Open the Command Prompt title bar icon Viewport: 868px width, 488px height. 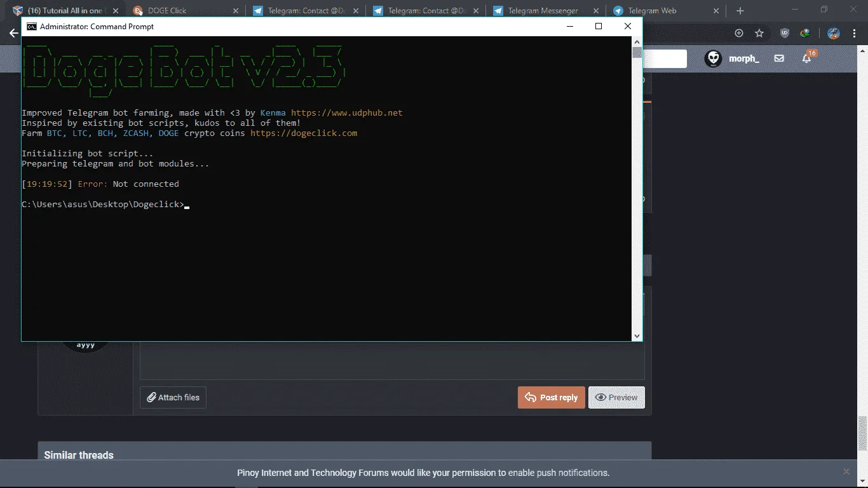[x=31, y=27]
